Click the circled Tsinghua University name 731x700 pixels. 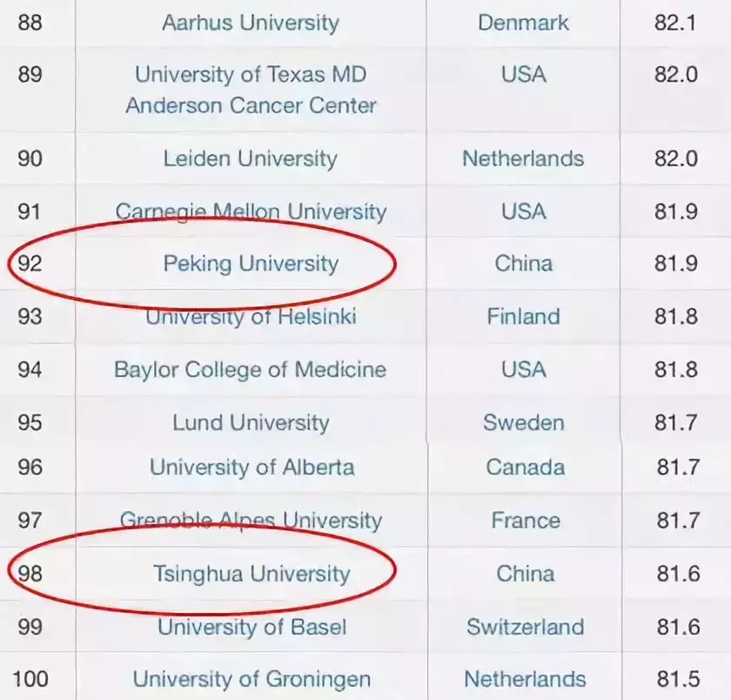pyautogui.click(x=251, y=574)
